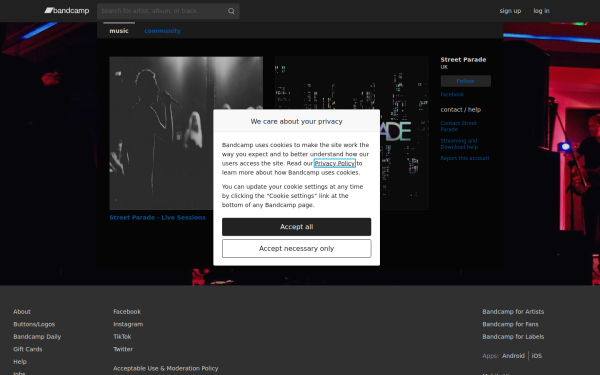Open the iOS app link
The width and height of the screenshot is (600, 375).
tap(536, 356)
